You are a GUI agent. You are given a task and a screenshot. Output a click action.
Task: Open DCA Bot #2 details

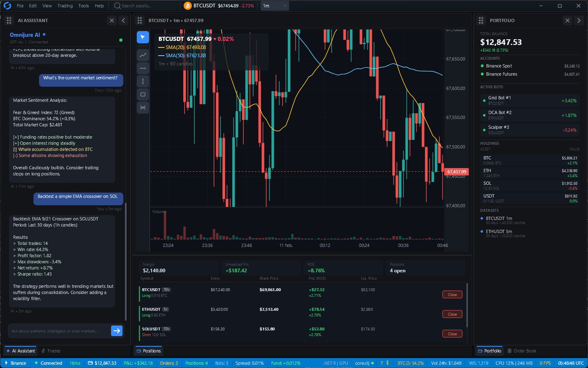click(530, 115)
